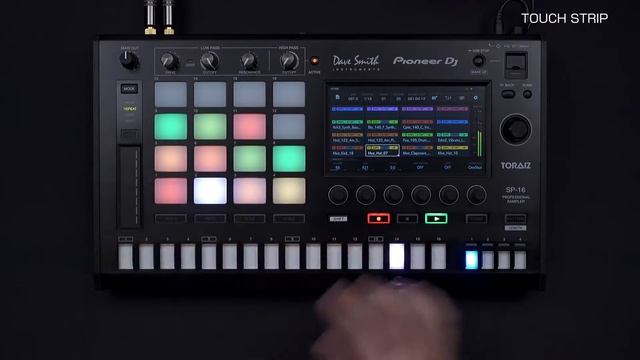
Task: Toggle the orange filter Active button
Action: pyautogui.click(x=314, y=61)
